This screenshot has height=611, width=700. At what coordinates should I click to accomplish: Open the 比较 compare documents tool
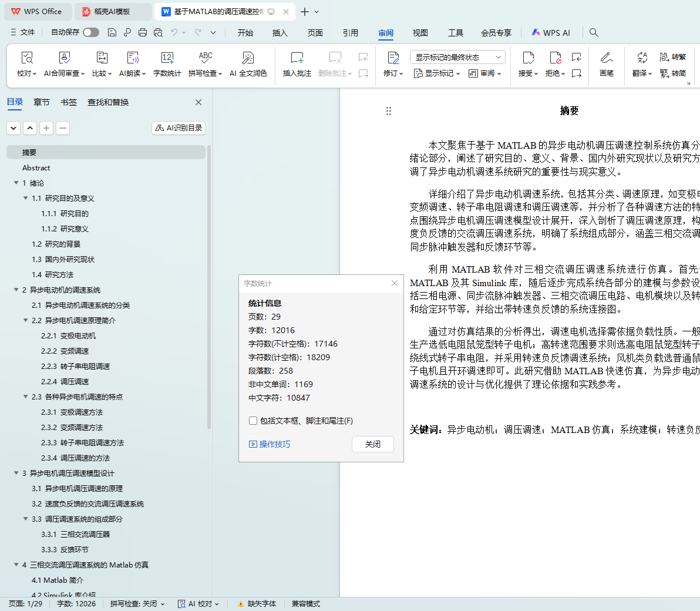click(102, 58)
